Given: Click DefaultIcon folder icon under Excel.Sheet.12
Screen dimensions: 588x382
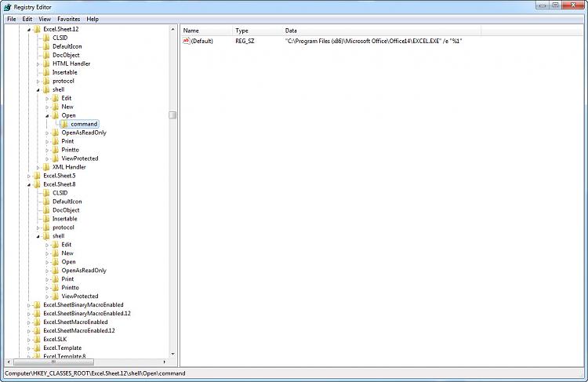Looking at the screenshot, I should pyautogui.click(x=46, y=46).
